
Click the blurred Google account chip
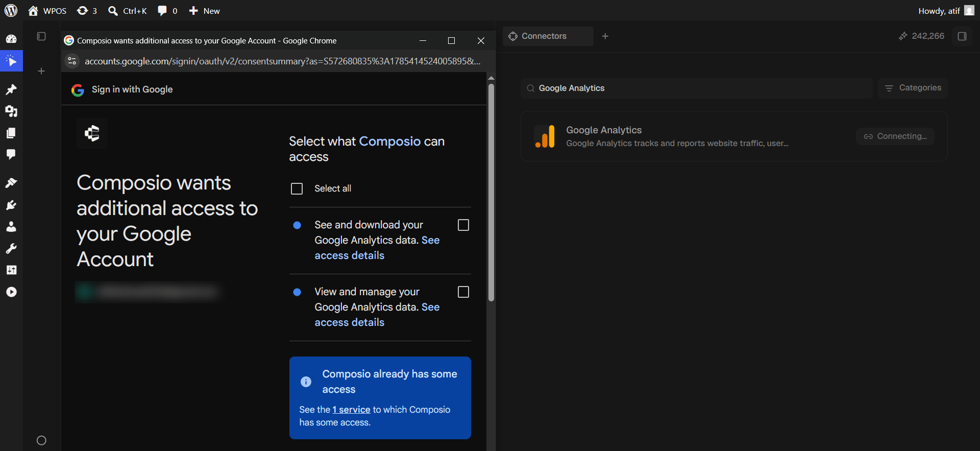147,292
